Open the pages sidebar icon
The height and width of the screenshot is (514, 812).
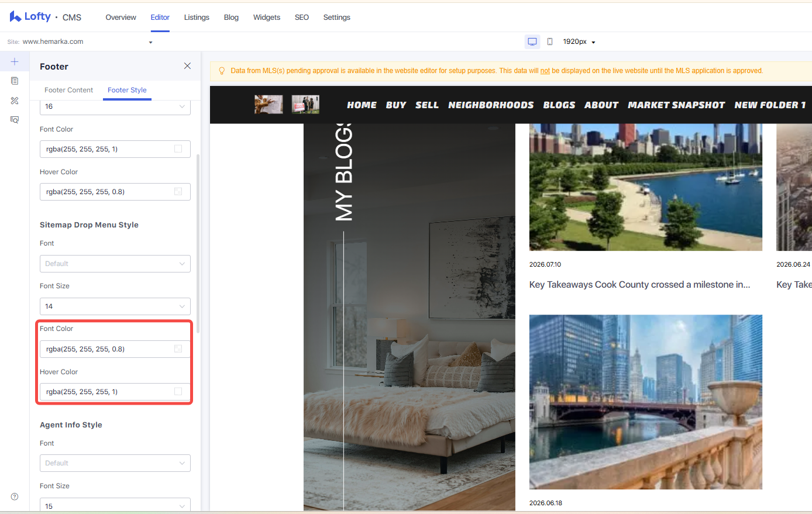[15, 81]
